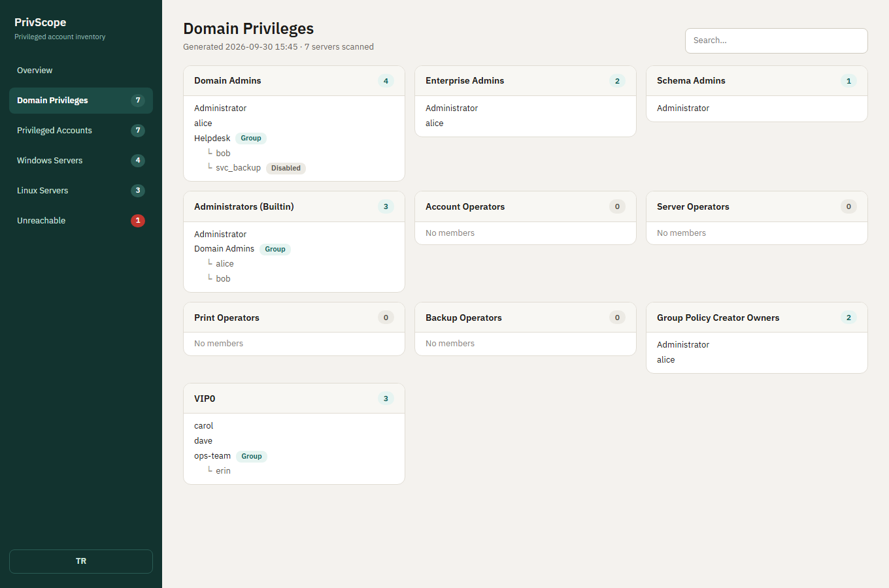Click the Schema Admins card heading
Viewport: 889px width, 588px height.
coord(691,81)
